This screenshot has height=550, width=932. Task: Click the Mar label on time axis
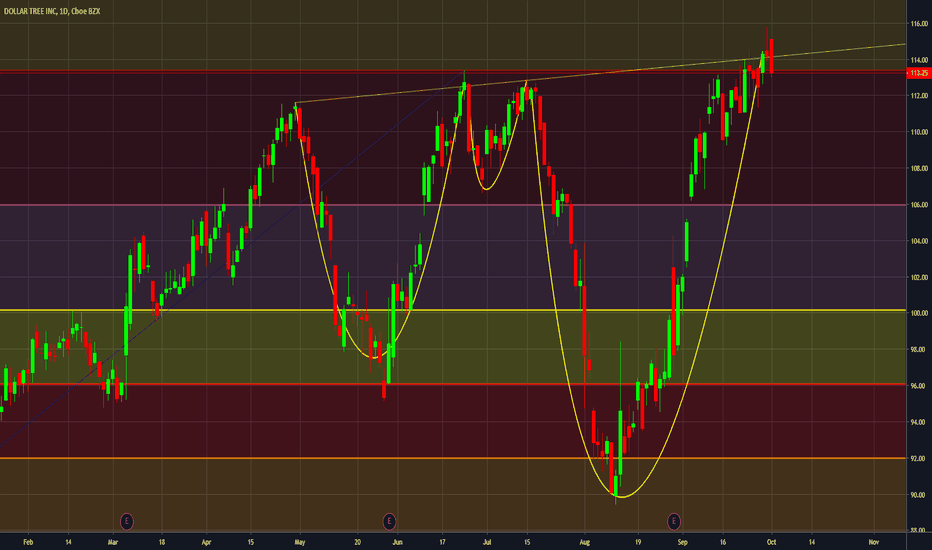pyautogui.click(x=114, y=542)
